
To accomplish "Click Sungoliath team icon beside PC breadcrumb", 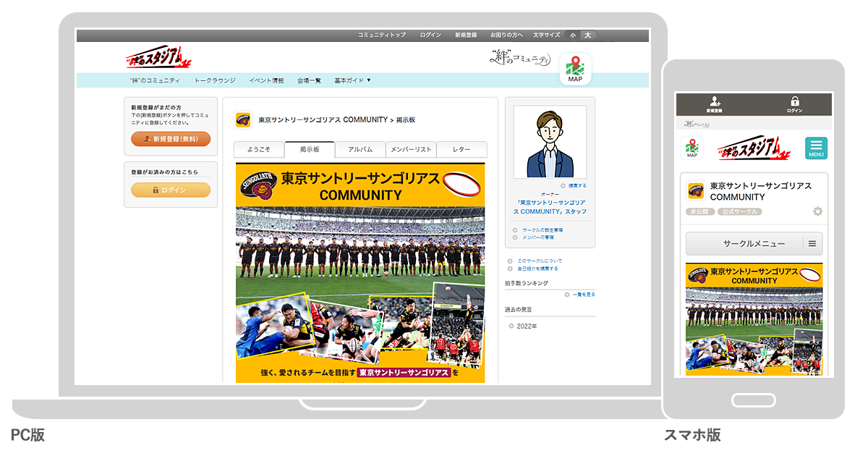I will tap(243, 119).
